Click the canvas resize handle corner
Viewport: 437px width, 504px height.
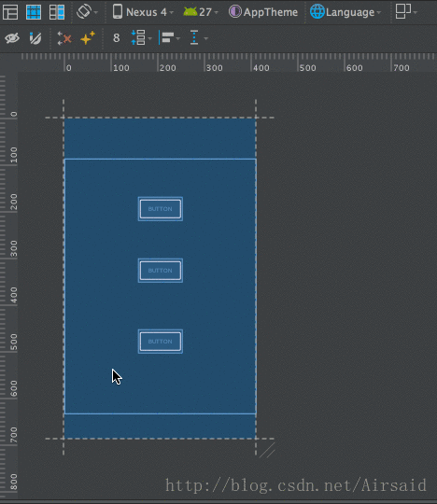267,450
